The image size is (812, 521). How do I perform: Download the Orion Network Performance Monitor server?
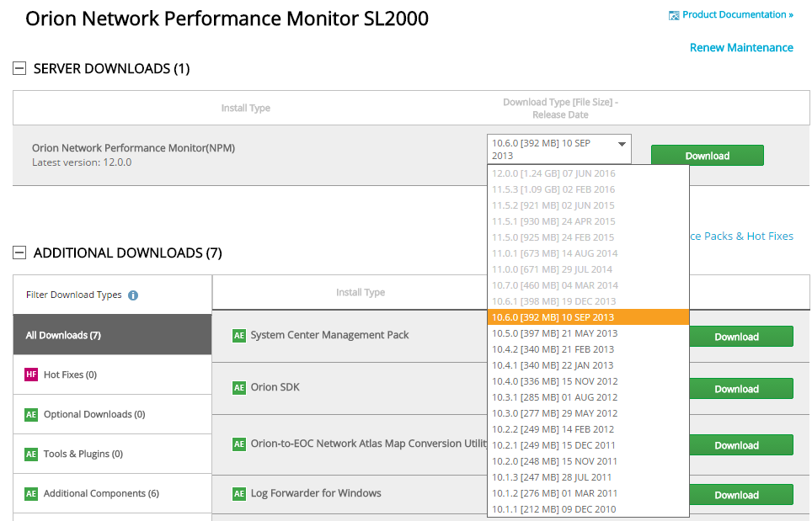707,156
